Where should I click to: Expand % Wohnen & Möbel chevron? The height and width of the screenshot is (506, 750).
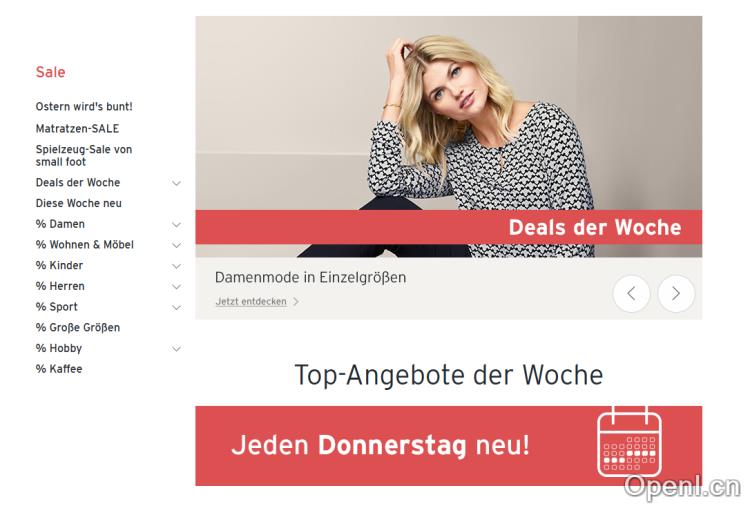coord(176,245)
